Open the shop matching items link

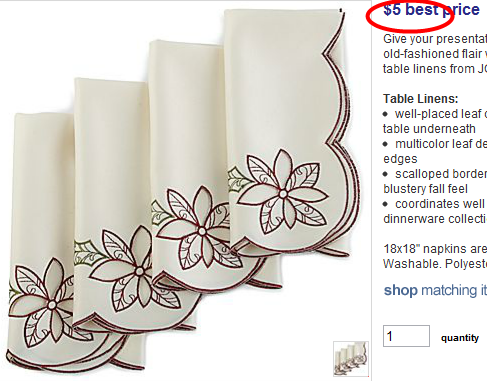tap(435, 290)
